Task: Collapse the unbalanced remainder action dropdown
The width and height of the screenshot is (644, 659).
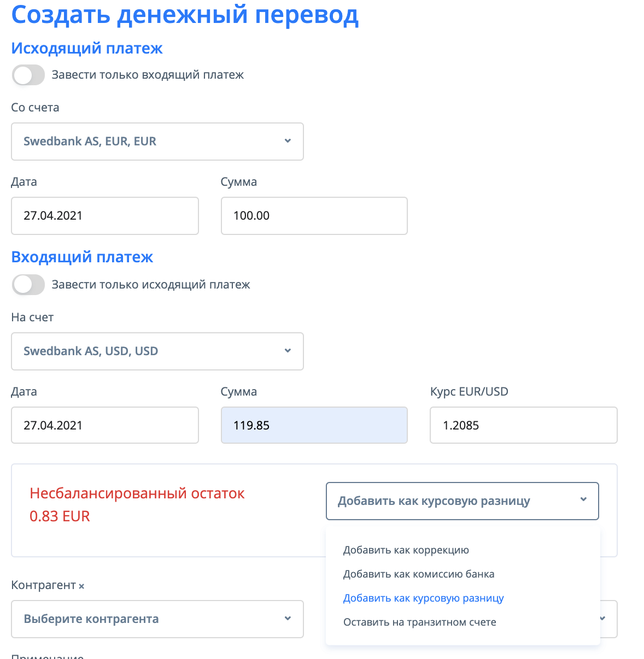Action: click(x=462, y=501)
